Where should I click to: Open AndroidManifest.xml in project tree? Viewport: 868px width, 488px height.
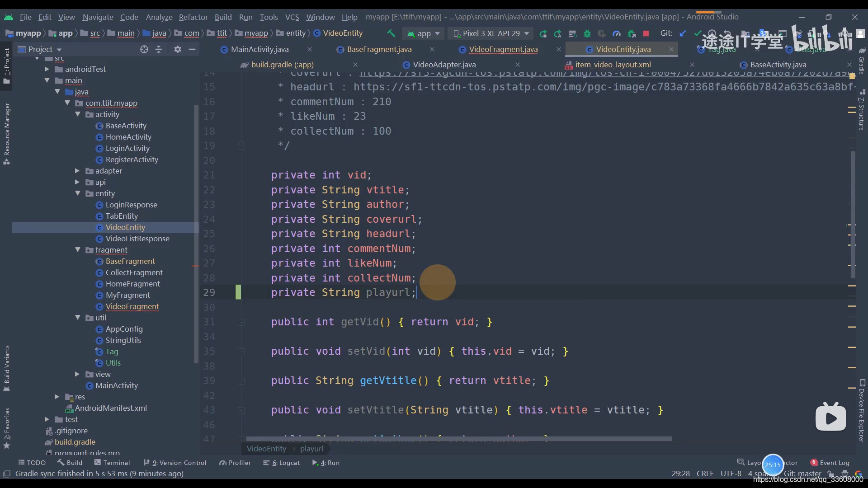coord(111,408)
